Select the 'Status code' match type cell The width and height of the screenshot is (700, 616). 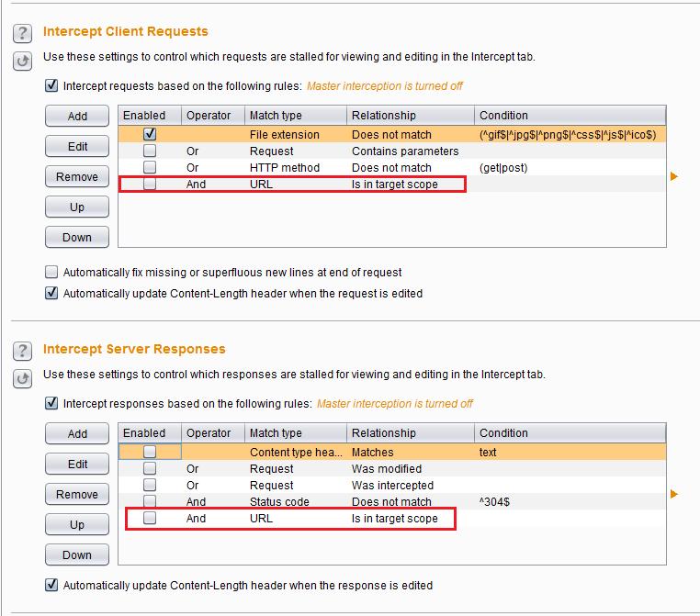coord(296,501)
